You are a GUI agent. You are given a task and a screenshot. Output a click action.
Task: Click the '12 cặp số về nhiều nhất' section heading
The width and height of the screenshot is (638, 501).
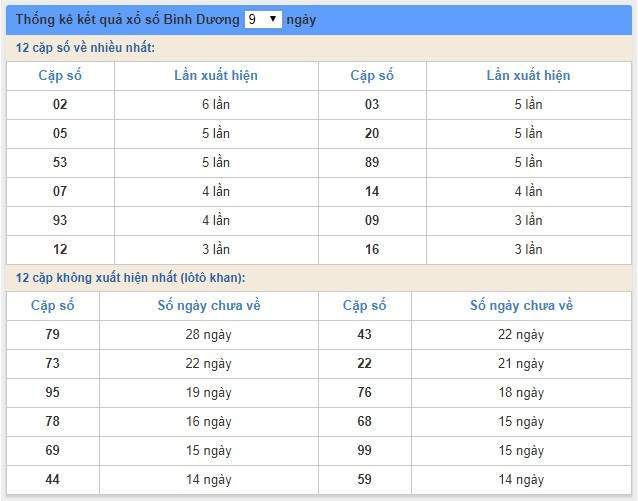pyautogui.click(x=85, y=48)
